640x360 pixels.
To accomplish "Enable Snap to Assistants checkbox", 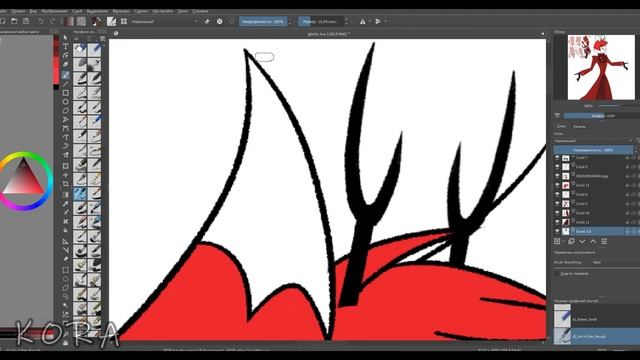I will pos(557,273).
